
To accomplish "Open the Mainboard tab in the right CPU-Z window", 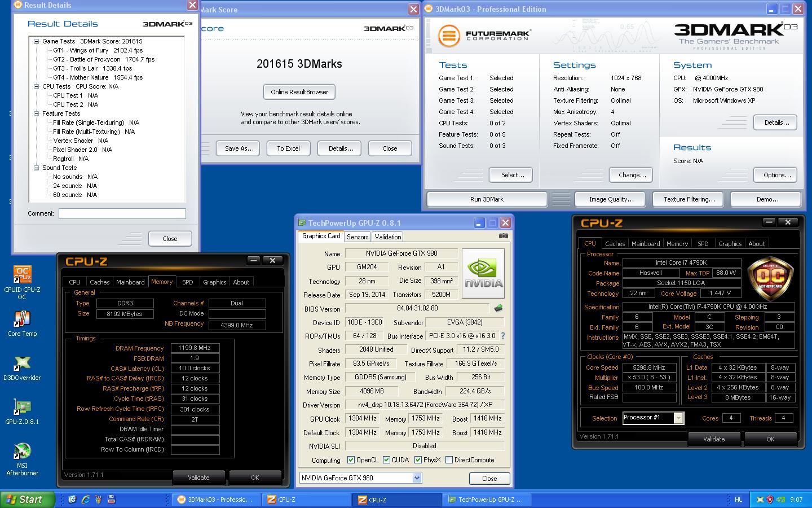I will click(646, 244).
